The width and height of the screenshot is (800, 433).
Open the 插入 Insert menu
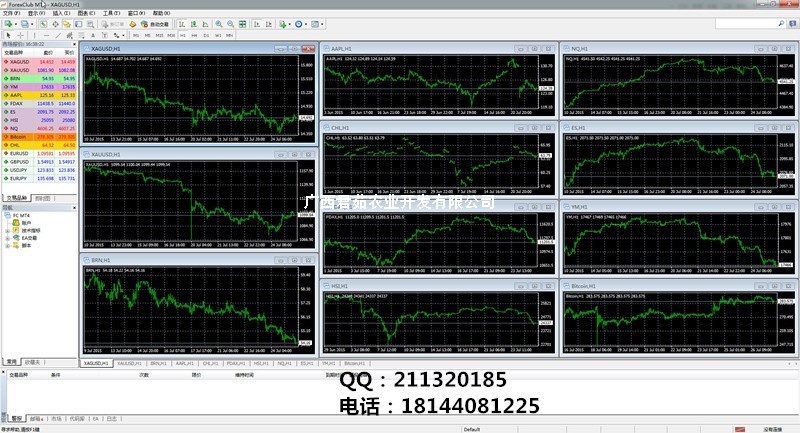[61, 13]
